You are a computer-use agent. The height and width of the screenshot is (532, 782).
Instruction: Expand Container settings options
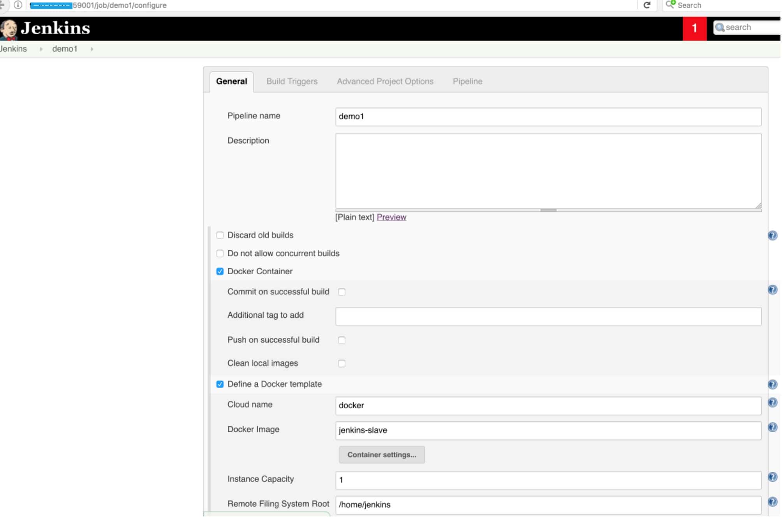tap(381, 455)
